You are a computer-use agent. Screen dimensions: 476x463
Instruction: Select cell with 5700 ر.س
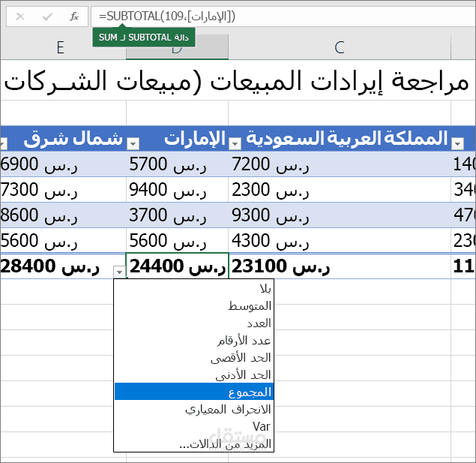coord(178,164)
